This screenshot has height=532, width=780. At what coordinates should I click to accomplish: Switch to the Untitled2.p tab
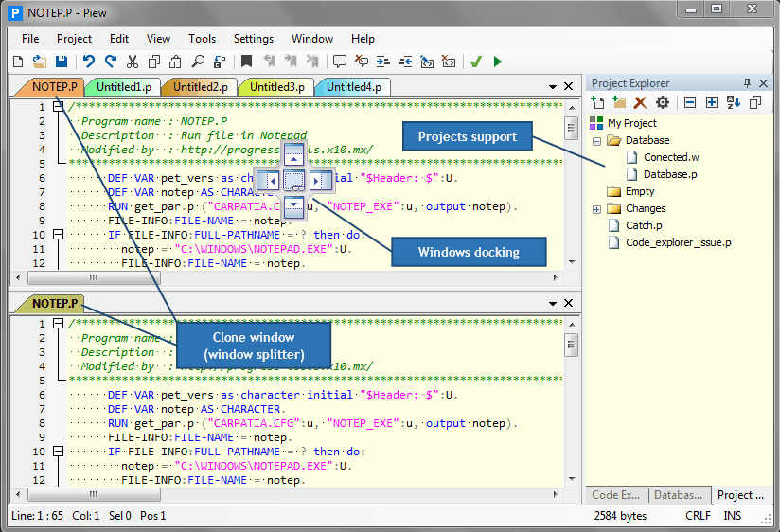200,87
